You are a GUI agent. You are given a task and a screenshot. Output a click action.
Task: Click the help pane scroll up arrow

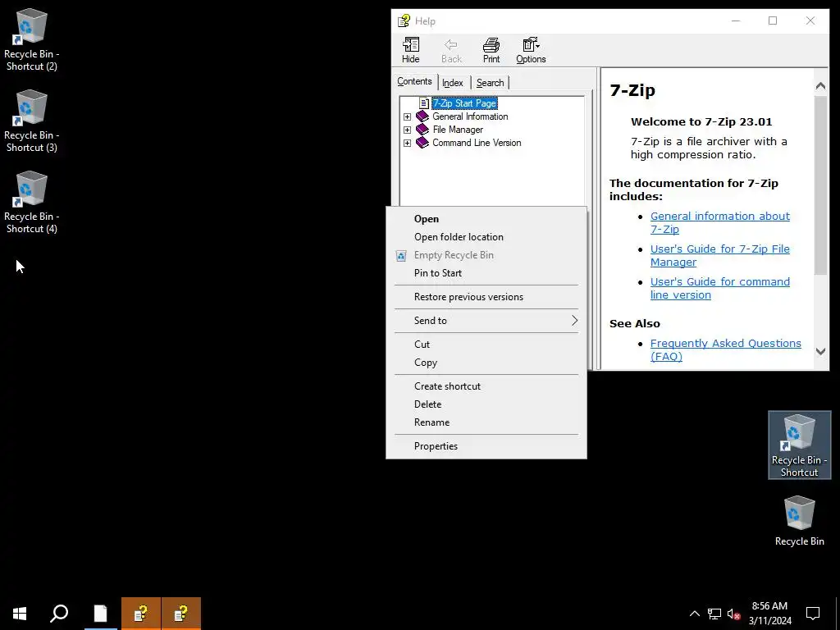pos(820,85)
